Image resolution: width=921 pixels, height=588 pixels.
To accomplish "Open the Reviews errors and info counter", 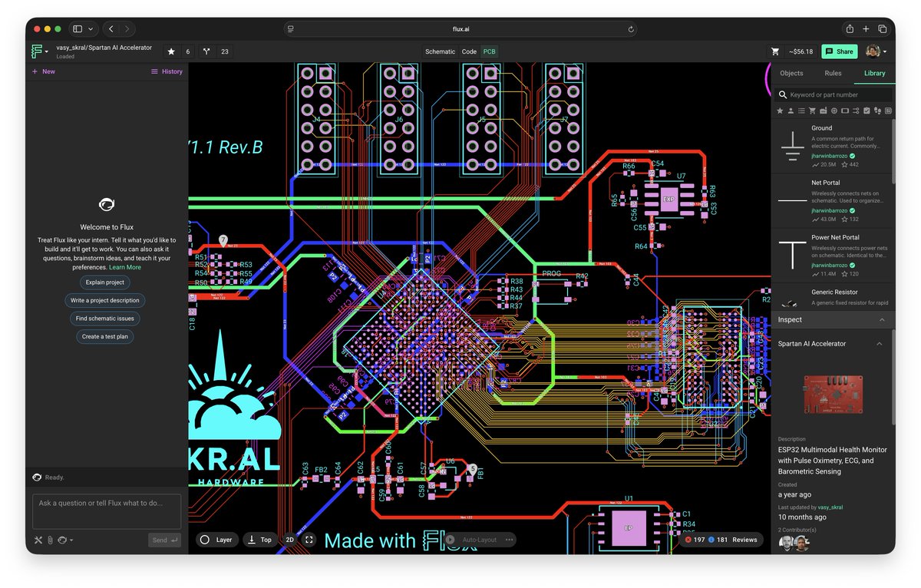I will coord(721,540).
